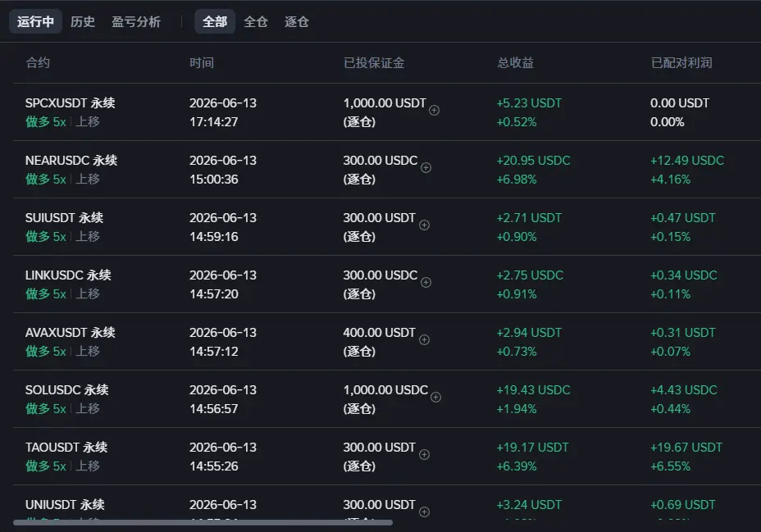Click 上移 label under SUIUSDT

click(x=88, y=236)
